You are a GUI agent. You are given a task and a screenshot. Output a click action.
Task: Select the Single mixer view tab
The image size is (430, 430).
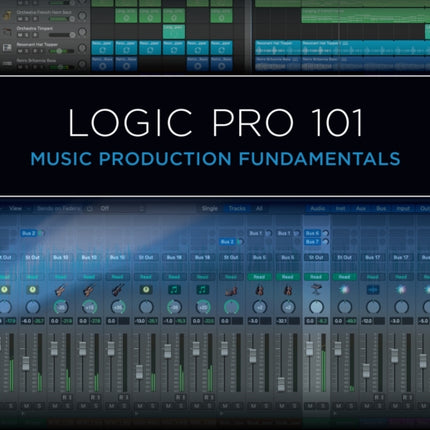210,209
